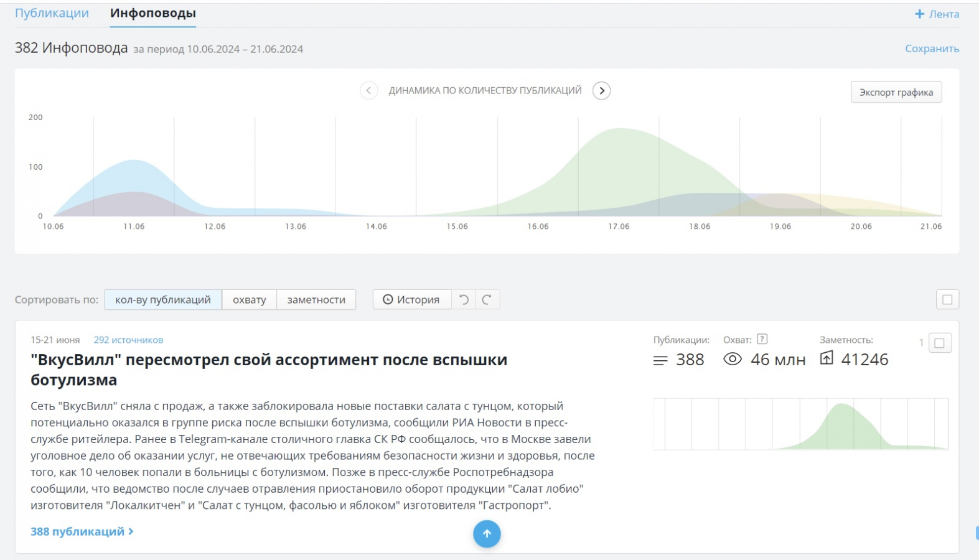Click the 41246 visibility value
This screenshot has width=979, height=560.
click(x=864, y=360)
